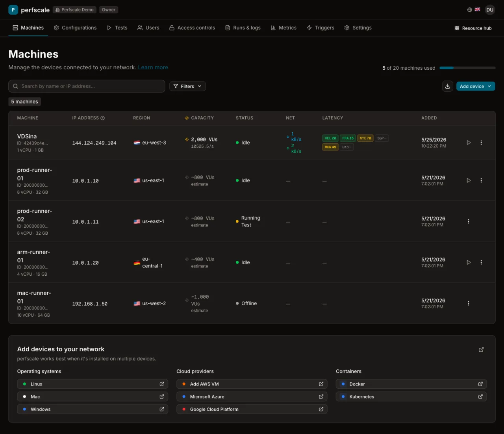Expand the Filters dropdown
The height and width of the screenshot is (434, 504).
pos(187,86)
